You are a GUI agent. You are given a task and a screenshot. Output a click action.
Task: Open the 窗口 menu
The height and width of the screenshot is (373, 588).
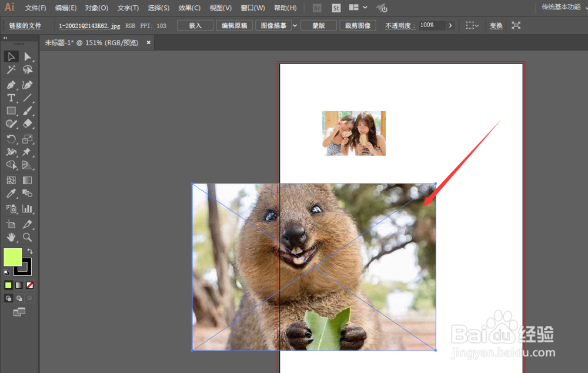click(x=252, y=8)
